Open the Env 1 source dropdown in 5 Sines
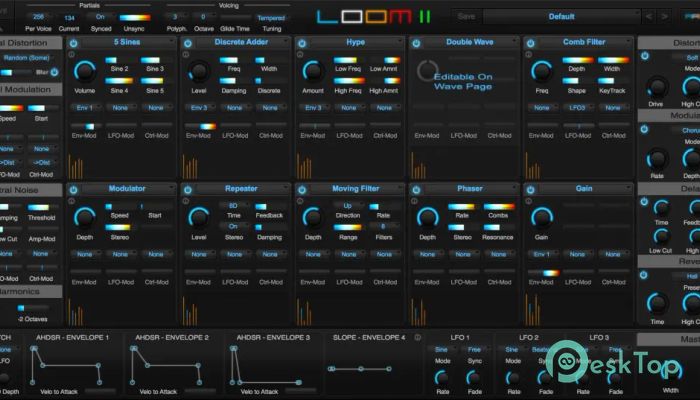Screen dimensions: 700x400 (x=85, y=108)
